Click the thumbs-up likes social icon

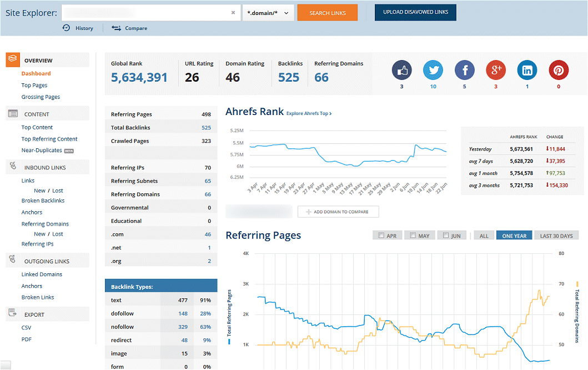(x=401, y=70)
